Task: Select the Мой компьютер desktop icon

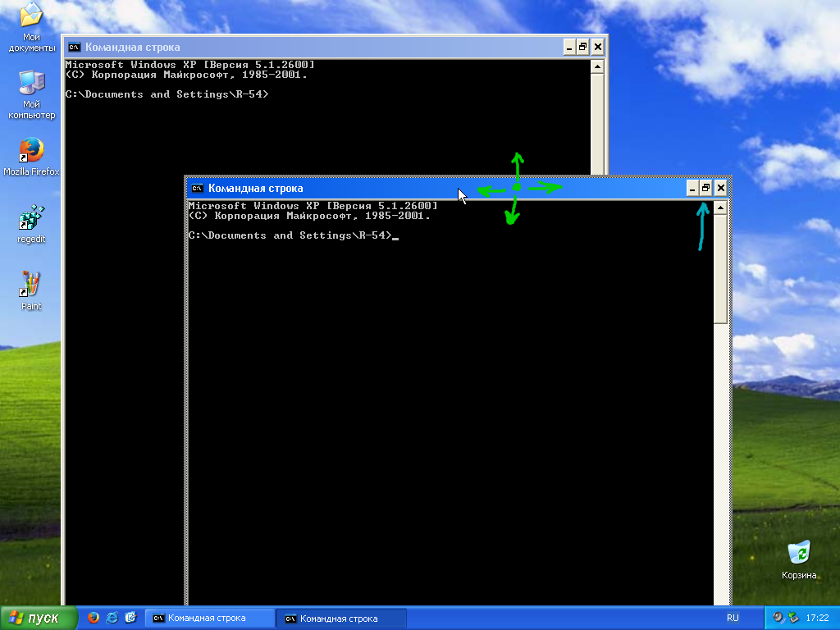Action: click(31, 83)
